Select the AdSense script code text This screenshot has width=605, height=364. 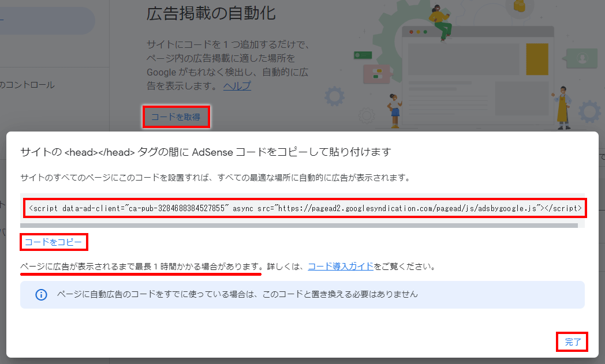click(305, 208)
